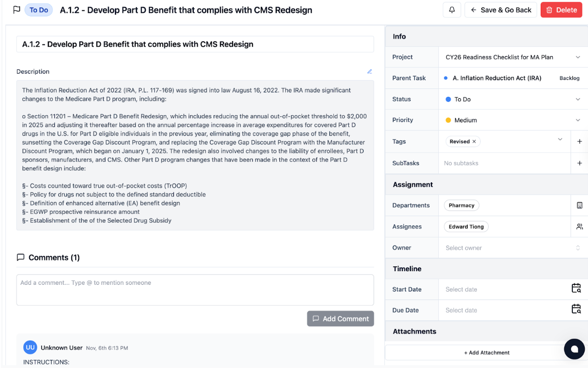Open the Priority dropdown

pos(578,120)
